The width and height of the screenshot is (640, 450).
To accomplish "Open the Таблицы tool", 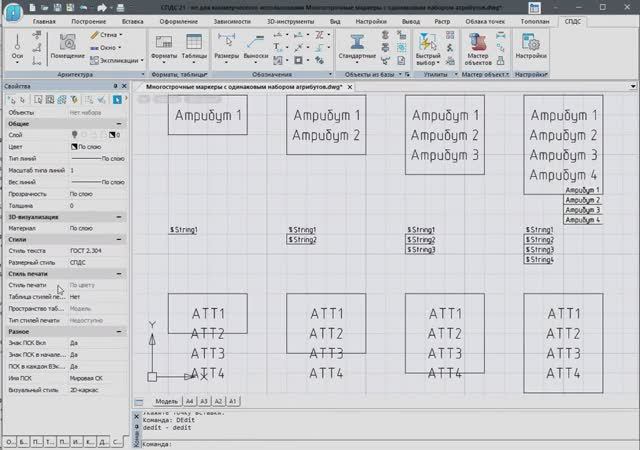I will [x=194, y=48].
